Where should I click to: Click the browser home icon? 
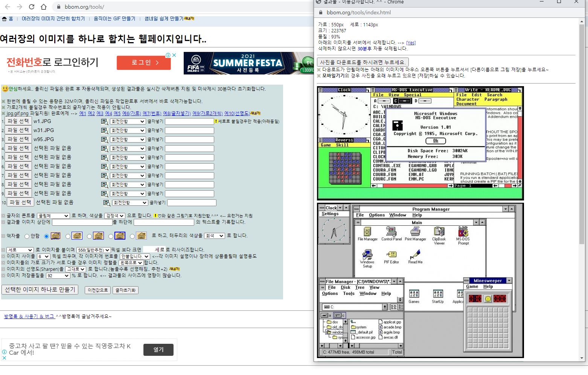(x=44, y=7)
